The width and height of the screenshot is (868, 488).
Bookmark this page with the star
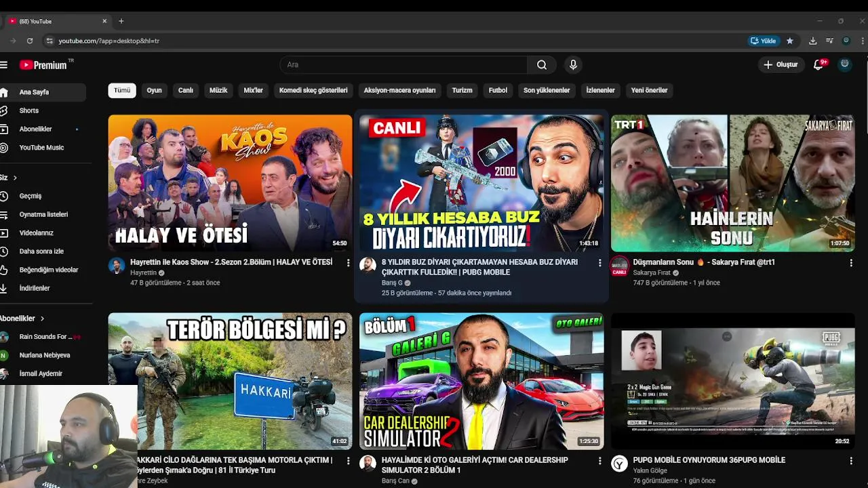(789, 41)
